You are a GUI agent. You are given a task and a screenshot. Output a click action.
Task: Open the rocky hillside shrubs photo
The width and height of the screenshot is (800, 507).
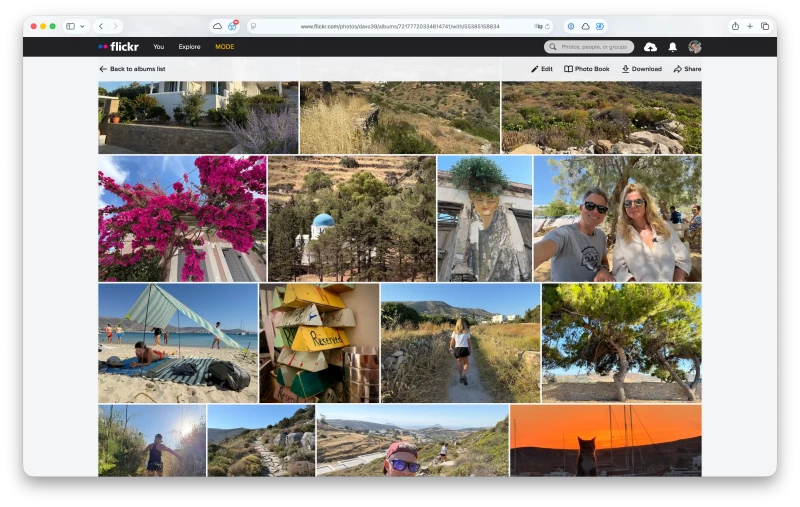[x=602, y=117]
